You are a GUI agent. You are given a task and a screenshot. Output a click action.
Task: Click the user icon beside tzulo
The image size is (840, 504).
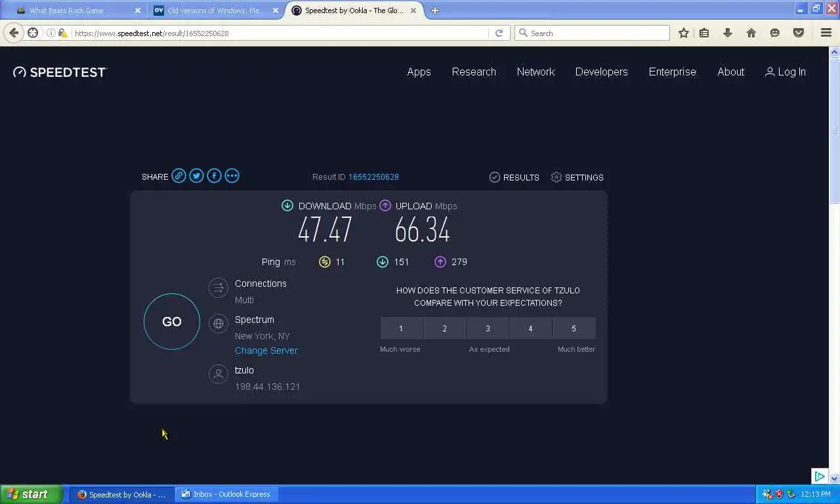tap(218, 374)
